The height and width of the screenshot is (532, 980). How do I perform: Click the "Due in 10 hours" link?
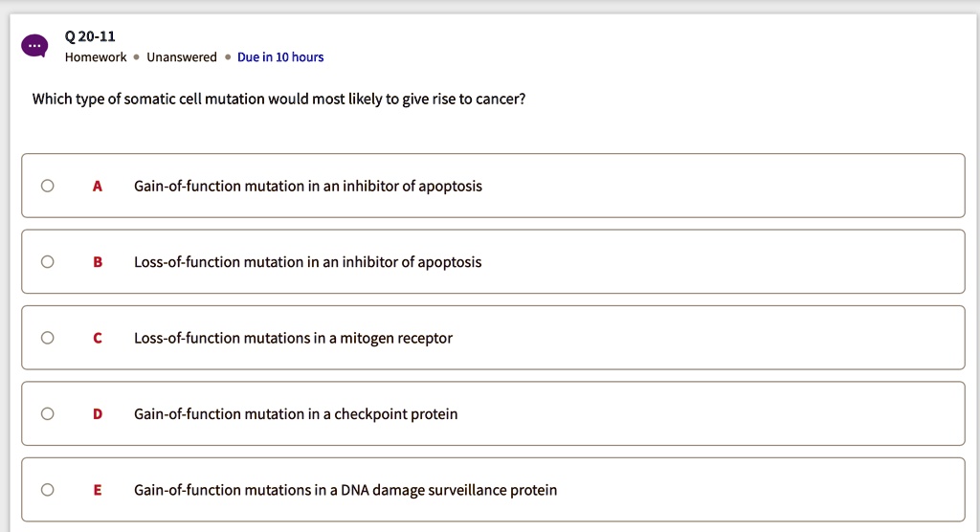280,57
